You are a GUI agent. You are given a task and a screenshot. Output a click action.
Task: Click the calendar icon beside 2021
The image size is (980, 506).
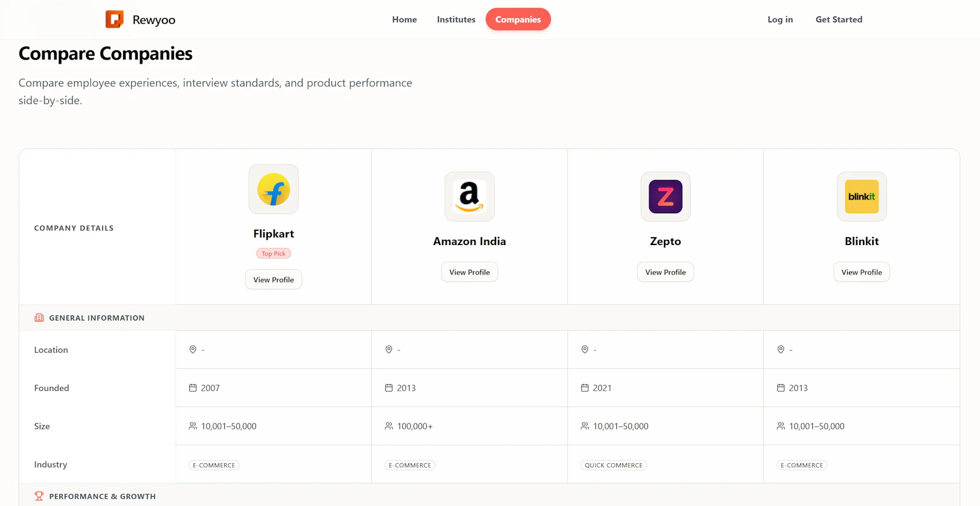click(x=585, y=388)
